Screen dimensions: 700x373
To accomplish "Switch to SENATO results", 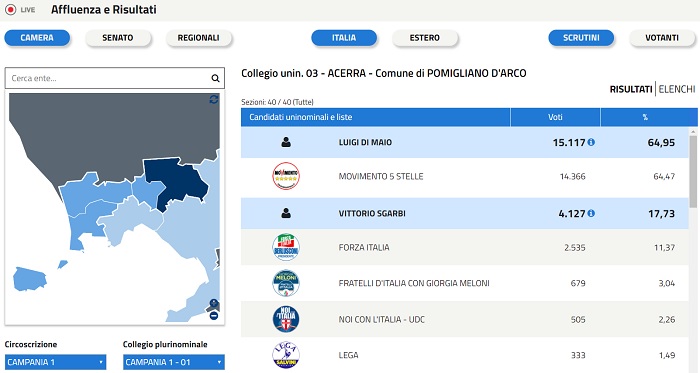I will [118, 38].
